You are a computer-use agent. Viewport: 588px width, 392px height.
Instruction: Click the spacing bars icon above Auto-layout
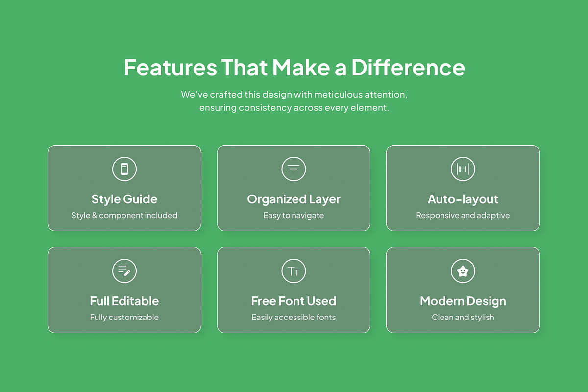(x=463, y=169)
